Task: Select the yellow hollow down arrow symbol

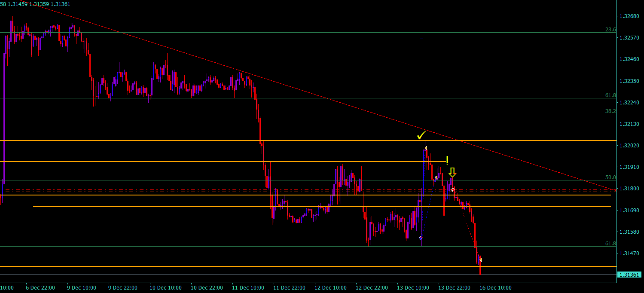Action: (452, 173)
